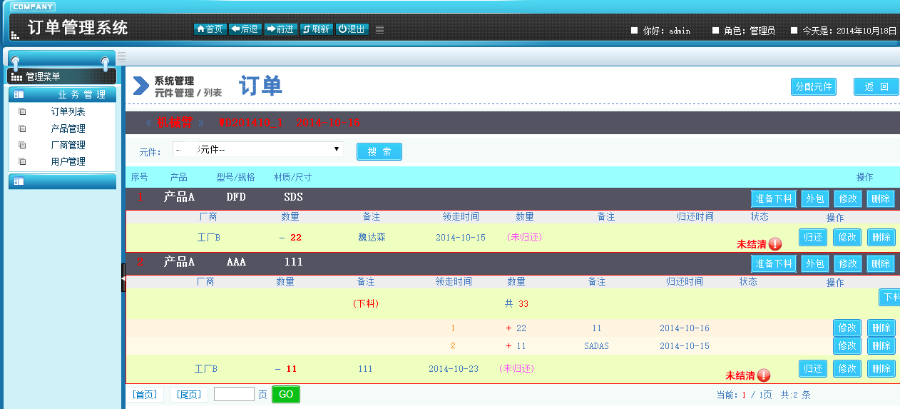Click the blue chevron beside 系统管理

(141, 85)
